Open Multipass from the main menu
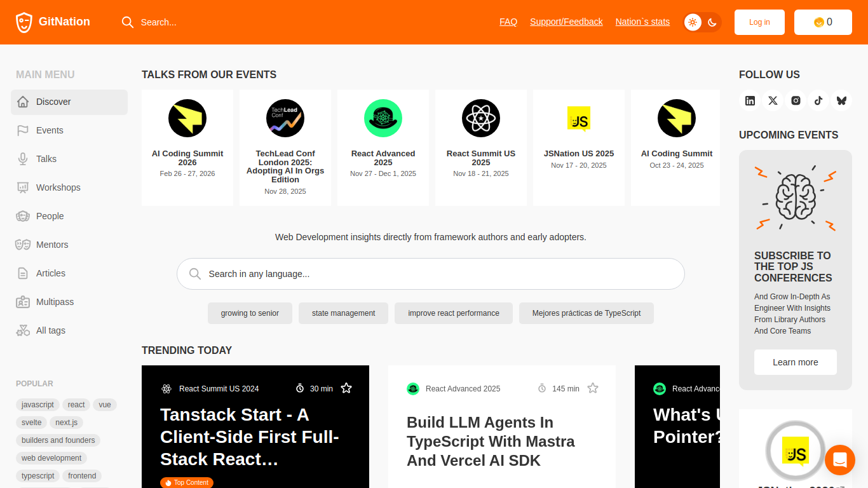The width and height of the screenshot is (868, 488). [x=69, y=302]
